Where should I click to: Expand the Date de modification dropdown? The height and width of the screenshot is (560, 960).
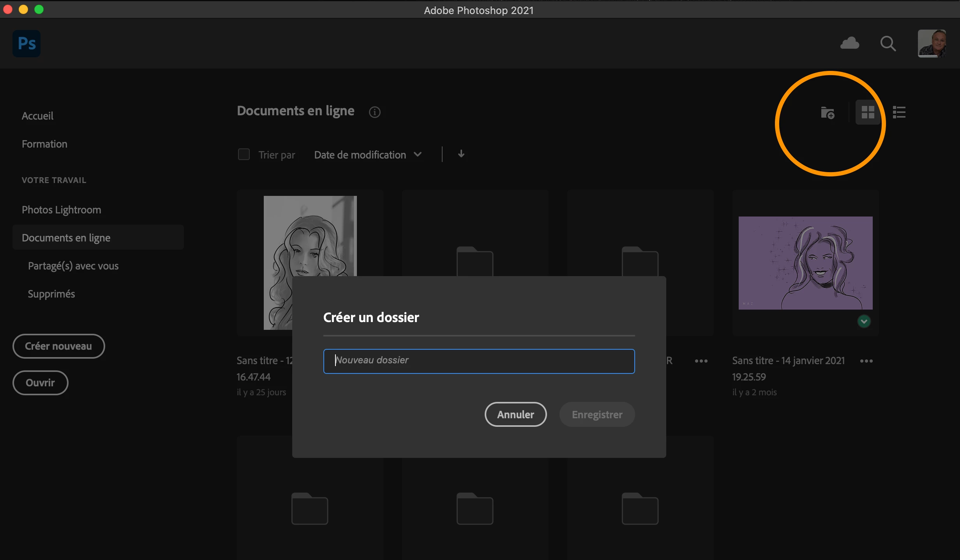(x=368, y=155)
